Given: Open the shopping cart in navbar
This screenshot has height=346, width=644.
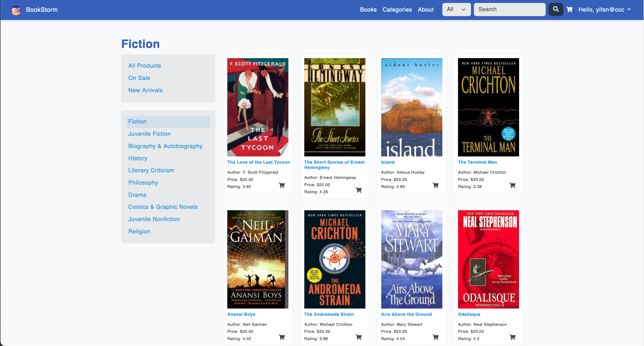Looking at the screenshot, I should [x=570, y=10].
